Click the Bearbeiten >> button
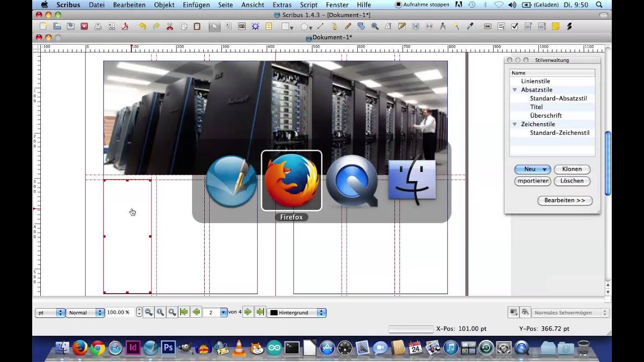The width and height of the screenshot is (644, 362). click(565, 200)
